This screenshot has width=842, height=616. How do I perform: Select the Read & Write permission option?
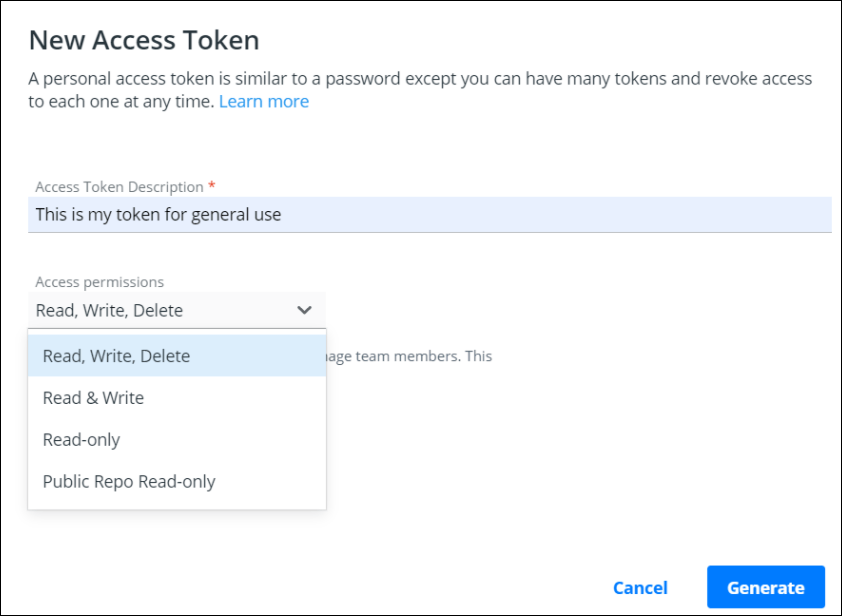coord(92,397)
